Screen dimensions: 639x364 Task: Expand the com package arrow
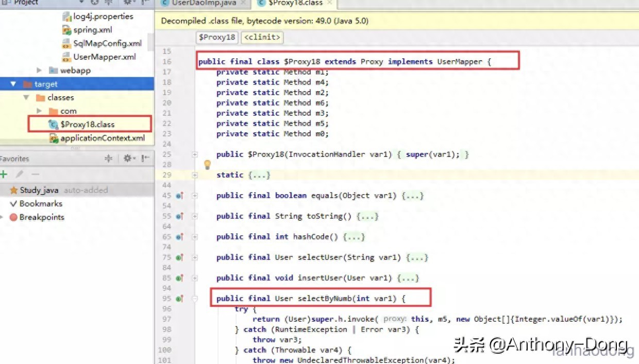(39, 111)
